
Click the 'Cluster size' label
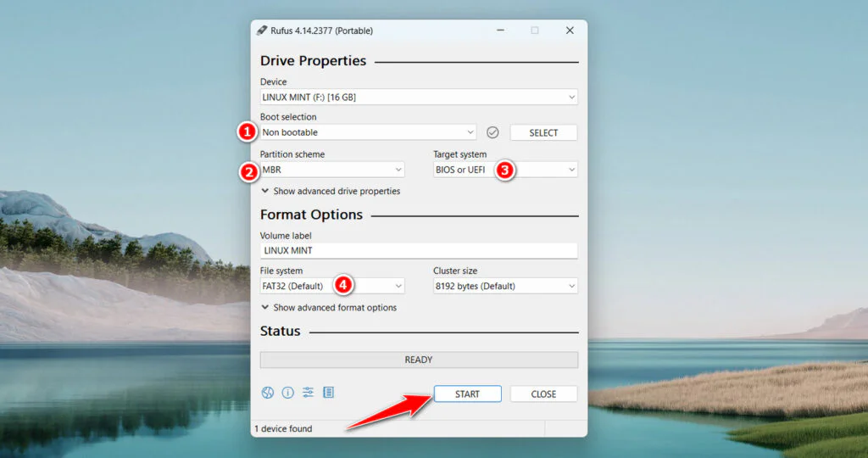pyautogui.click(x=455, y=271)
